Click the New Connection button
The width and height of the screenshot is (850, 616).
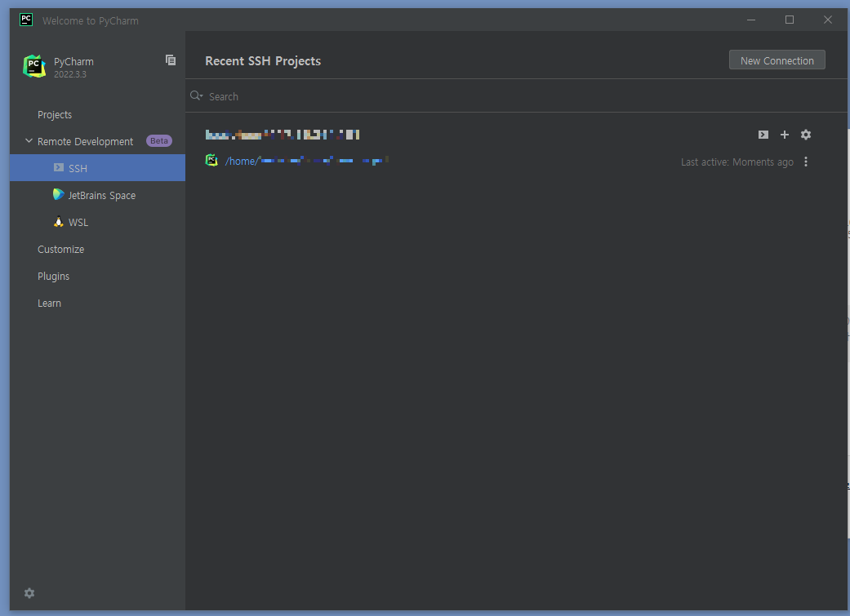[x=777, y=60]
